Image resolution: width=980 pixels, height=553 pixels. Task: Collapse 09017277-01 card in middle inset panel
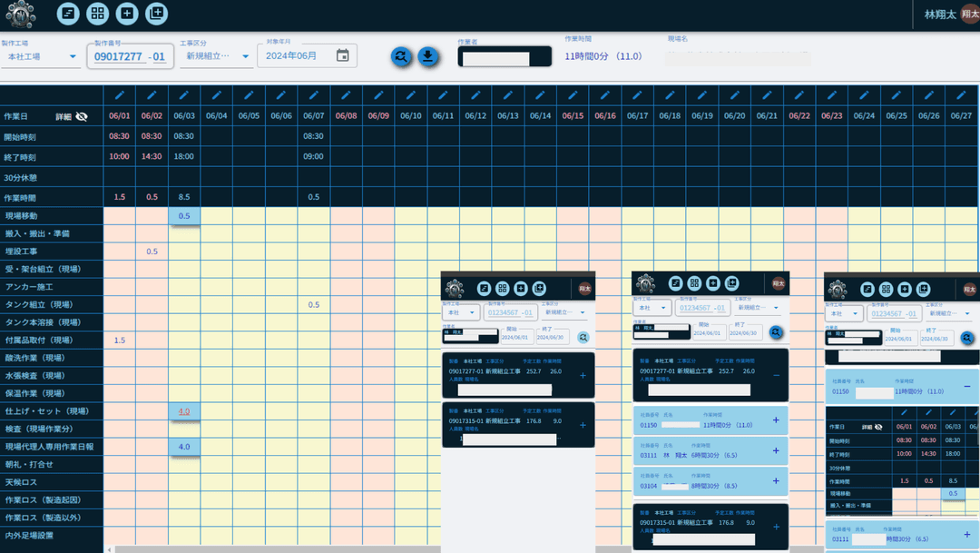tap(776, 375)
